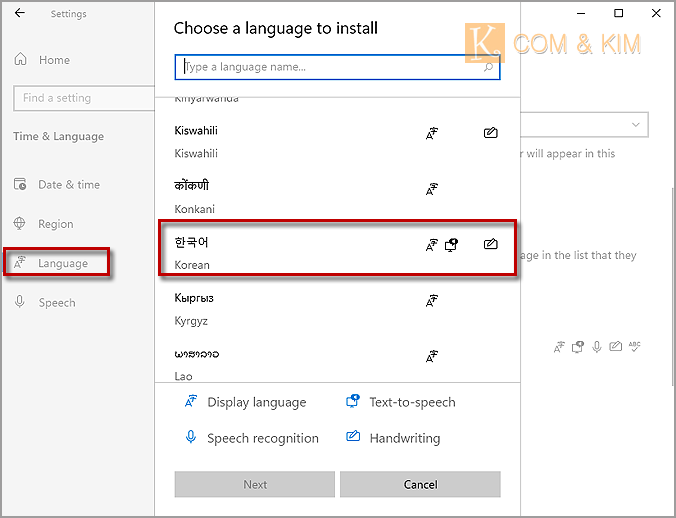This screenshot has height=518, width=676.
Task: Click background handwriting feature icon
Action: click(616, 346)
